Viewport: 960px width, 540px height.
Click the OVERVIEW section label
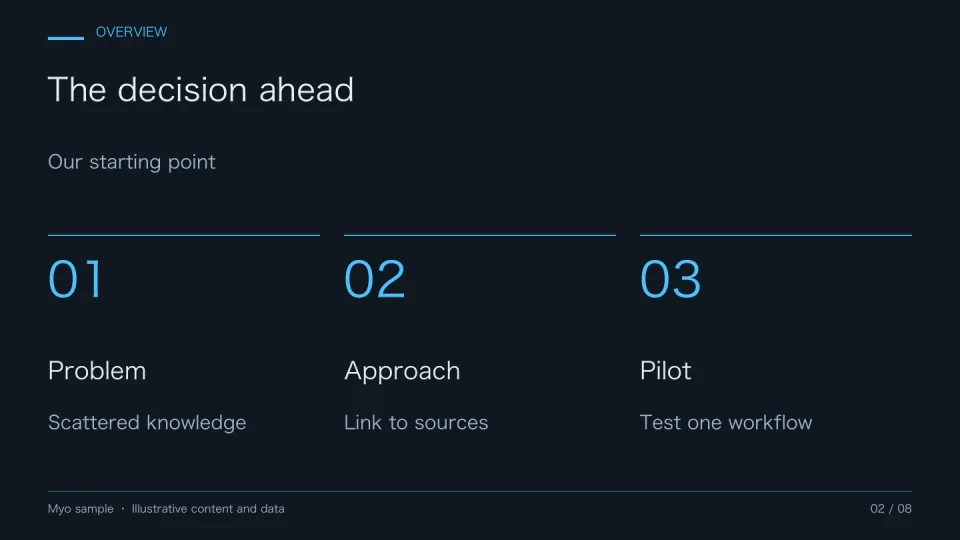(x=131, y=32)
